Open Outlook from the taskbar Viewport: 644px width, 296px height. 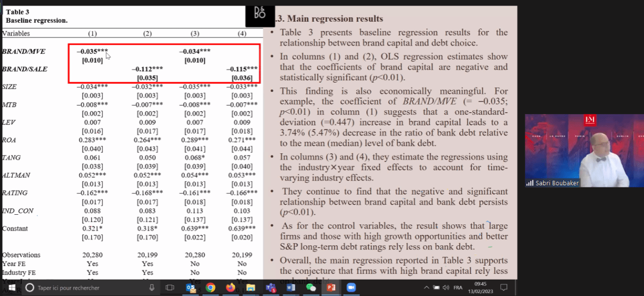click(x=191, y=288)
